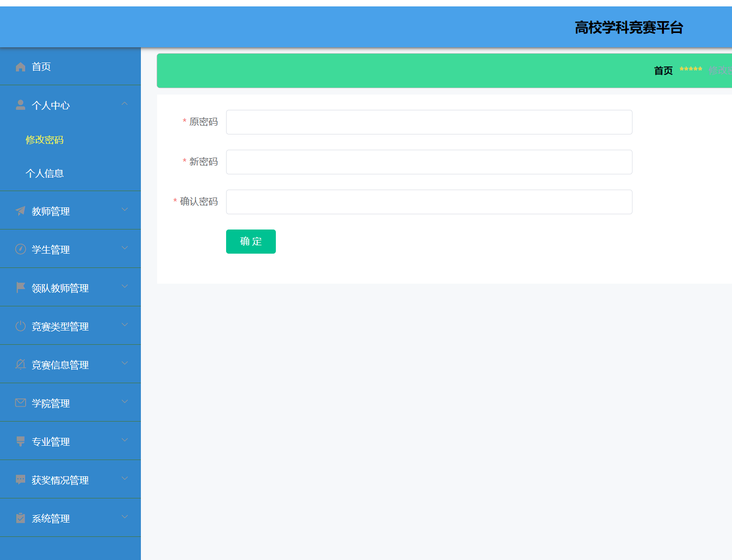The height and width of the screenshot is (560, 732).
Task: Click the home icon beside 首页
Action: point(20,66)
